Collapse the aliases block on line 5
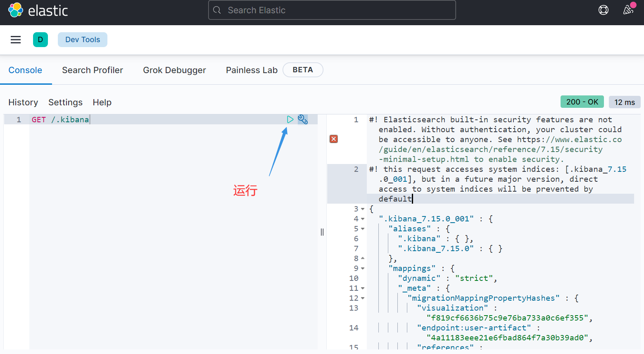 363,229
